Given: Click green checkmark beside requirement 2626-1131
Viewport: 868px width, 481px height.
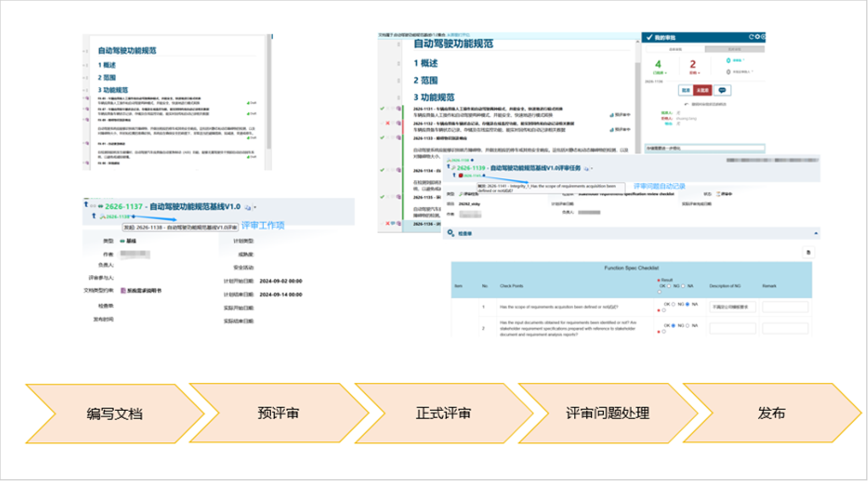Looking at the screenshot, I should (382, 109).
